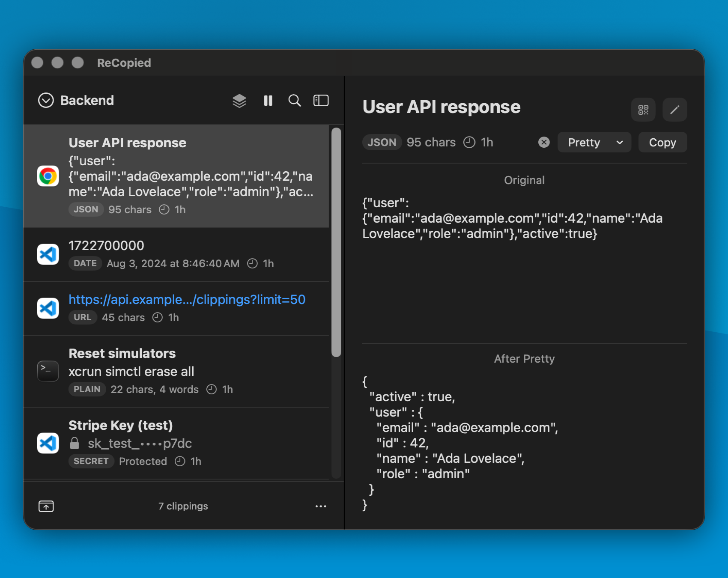Click the Protected label under Stripe Key
Image resolution: width=728 pixels, height=578 pixels.
[x=143, y=461]
